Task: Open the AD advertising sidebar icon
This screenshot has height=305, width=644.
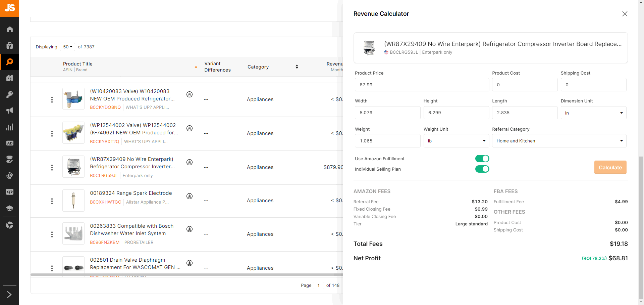Action: pos(10,143)
